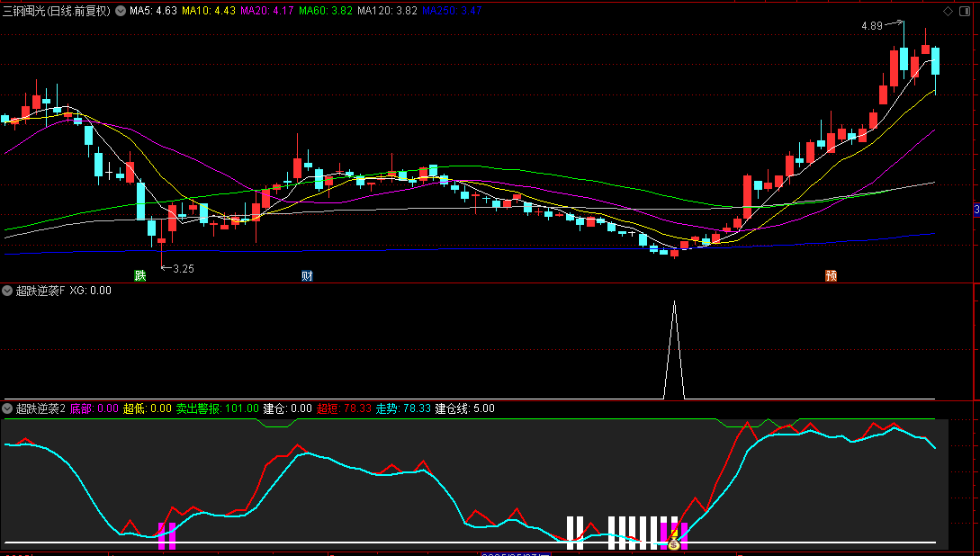The image size is (980, 556).
Task: Click the 三钢闽光(日线.前复权) title
Action: (57, 11)
